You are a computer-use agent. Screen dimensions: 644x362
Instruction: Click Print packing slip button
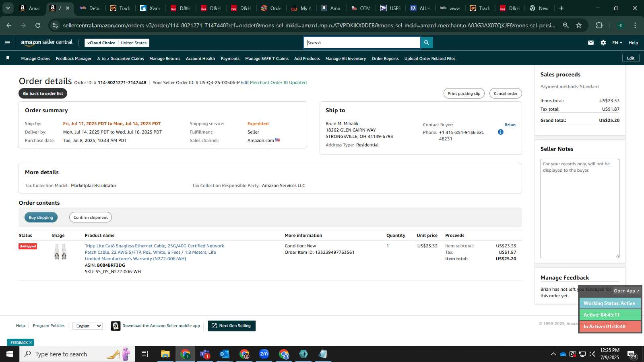tap(464, 93)
